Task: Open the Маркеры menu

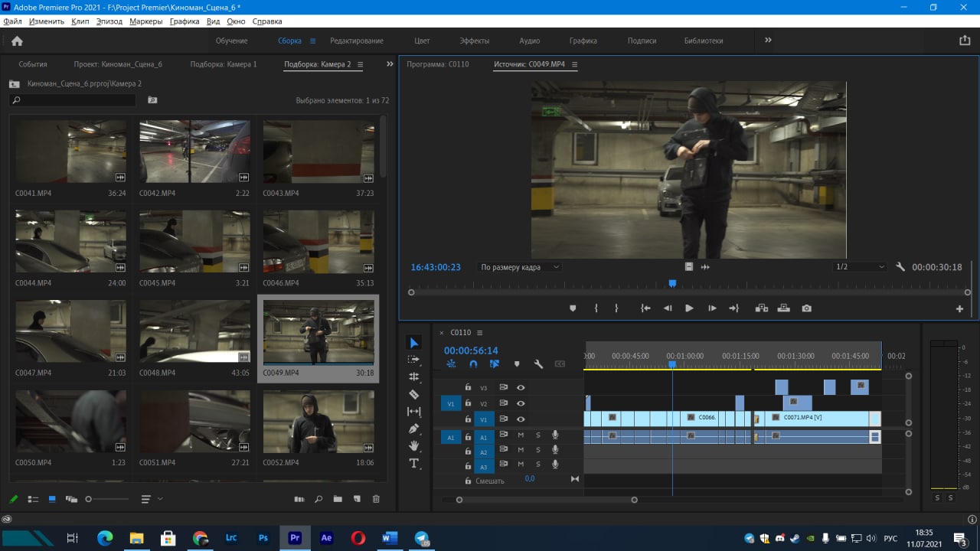Action: 145,21
